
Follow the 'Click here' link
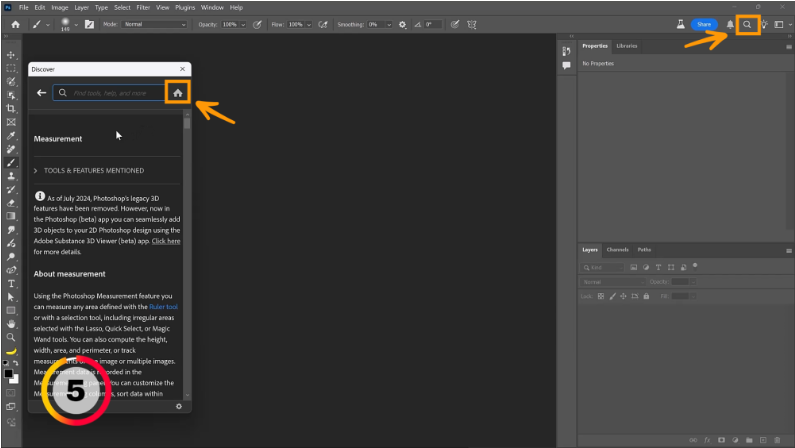click(x=166, y=241)
